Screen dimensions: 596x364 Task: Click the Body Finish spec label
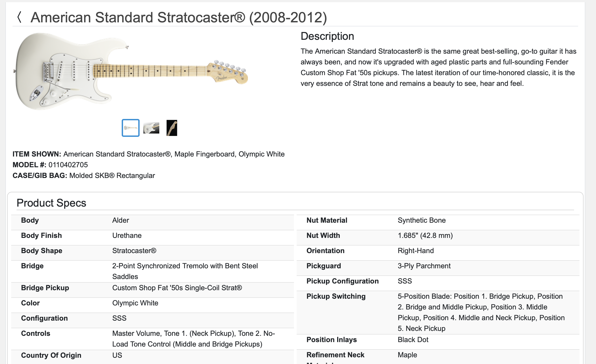click(41, 235)
